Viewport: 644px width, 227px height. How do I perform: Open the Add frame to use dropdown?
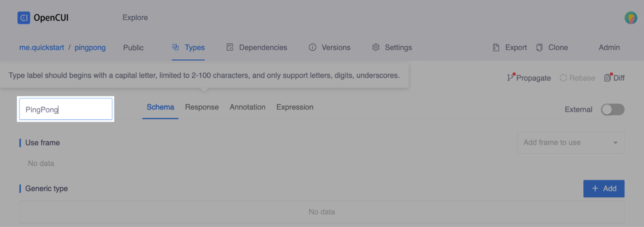click(x=563, y=142)
